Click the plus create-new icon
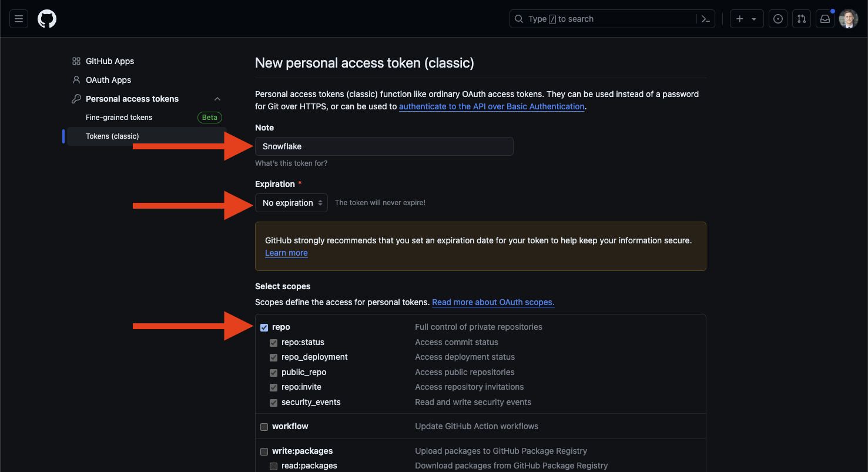Screen dimensions: 868x472 [x=740, y=19]
